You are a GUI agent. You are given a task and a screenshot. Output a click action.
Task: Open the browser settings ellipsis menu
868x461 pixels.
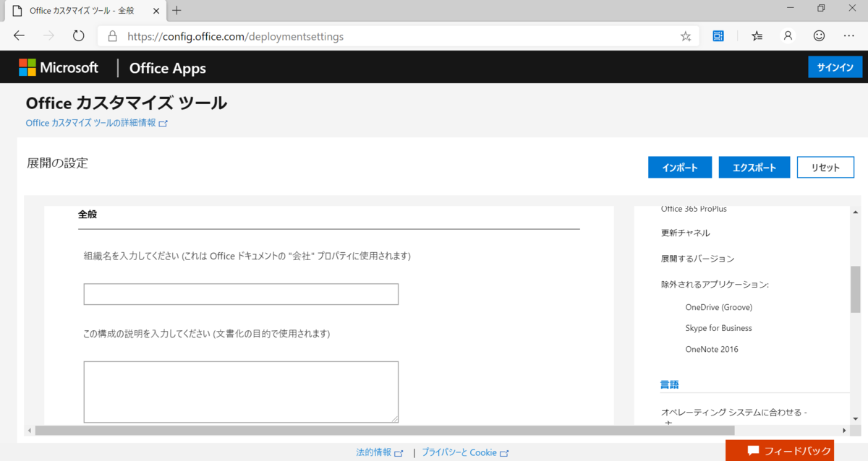(x=849, y=36)
